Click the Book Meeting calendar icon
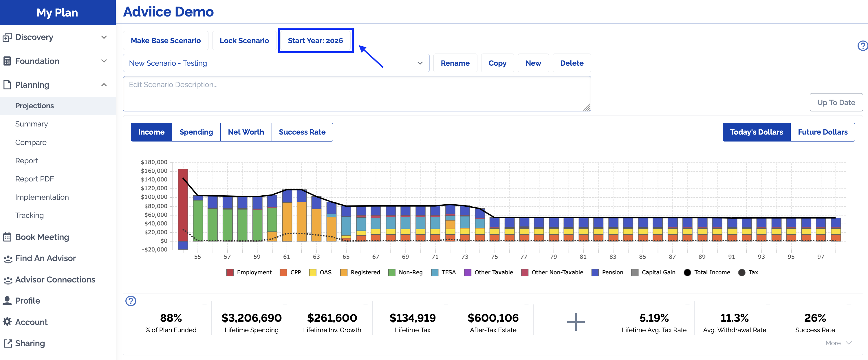 pyautogui.click(x=7, y=237)
